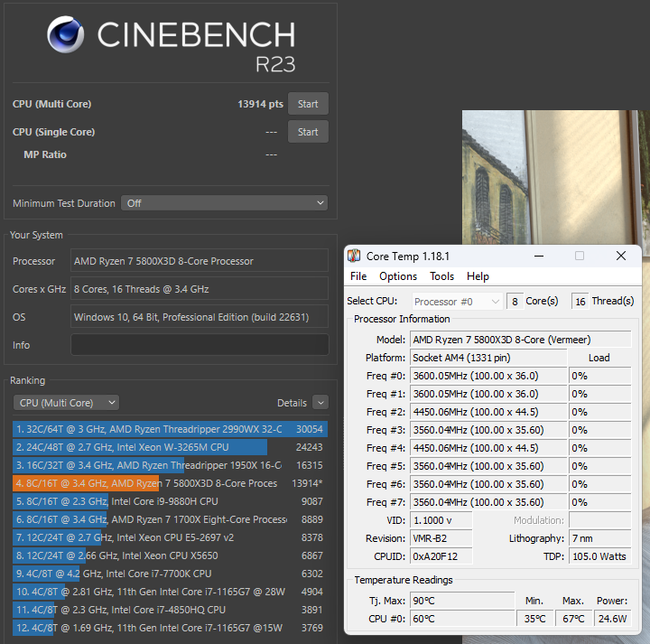Click the Max 67°C temperature value

tap(573, 619)
